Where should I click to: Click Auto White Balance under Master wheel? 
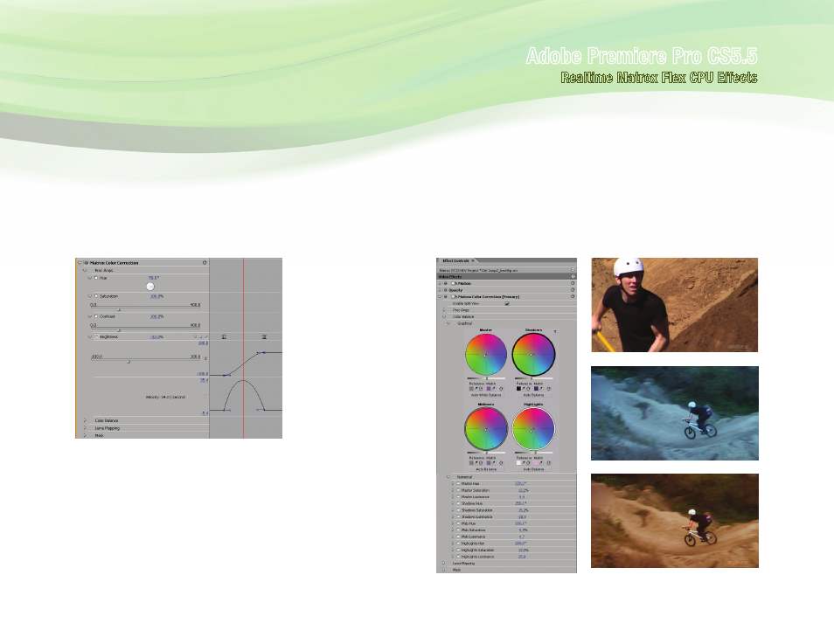[x=486, y=395]
